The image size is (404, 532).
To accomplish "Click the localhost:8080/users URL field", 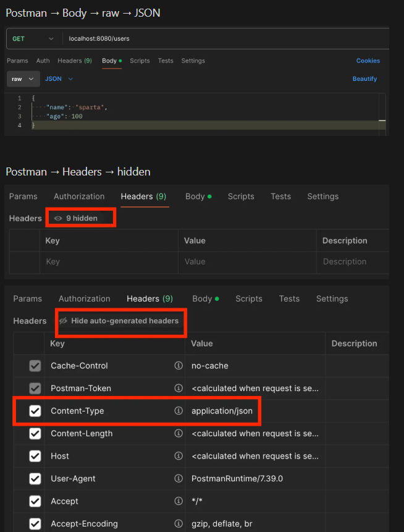I will coord(225,39).
